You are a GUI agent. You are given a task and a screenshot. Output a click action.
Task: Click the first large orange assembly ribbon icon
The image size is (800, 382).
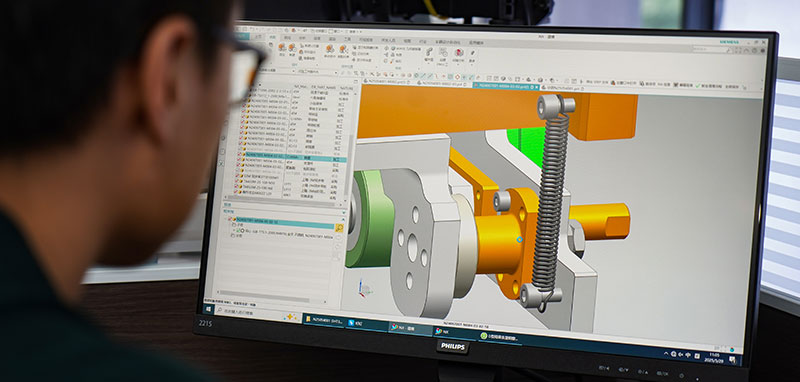click(282, 47)
